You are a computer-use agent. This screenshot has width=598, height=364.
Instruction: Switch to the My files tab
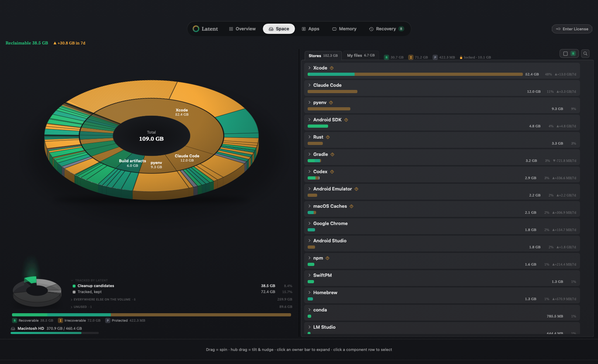point(361,55)
